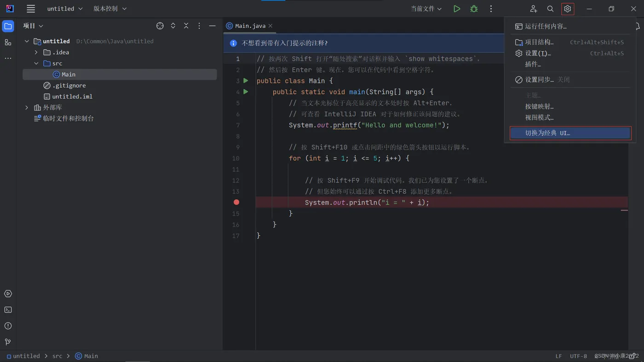Screen dimensions: 644x362
Task: Click the run gutter arrow on line 4
Action: (x=246, y=92)
